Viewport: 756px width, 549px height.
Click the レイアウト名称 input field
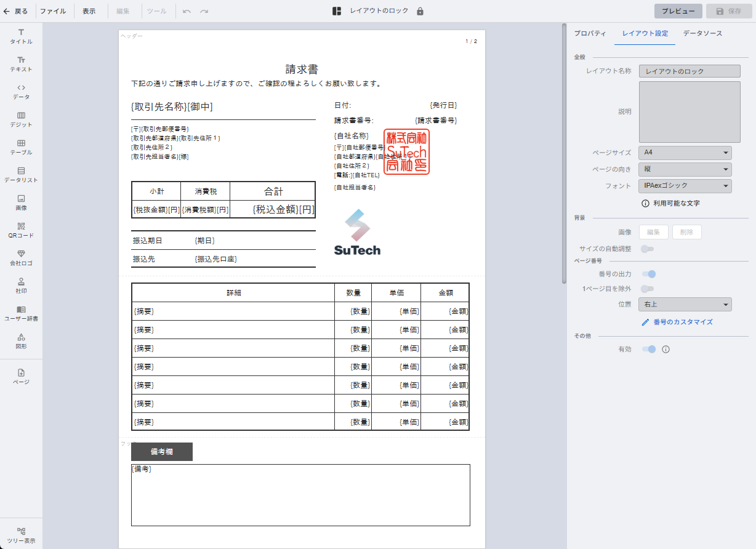click(689, 71)
